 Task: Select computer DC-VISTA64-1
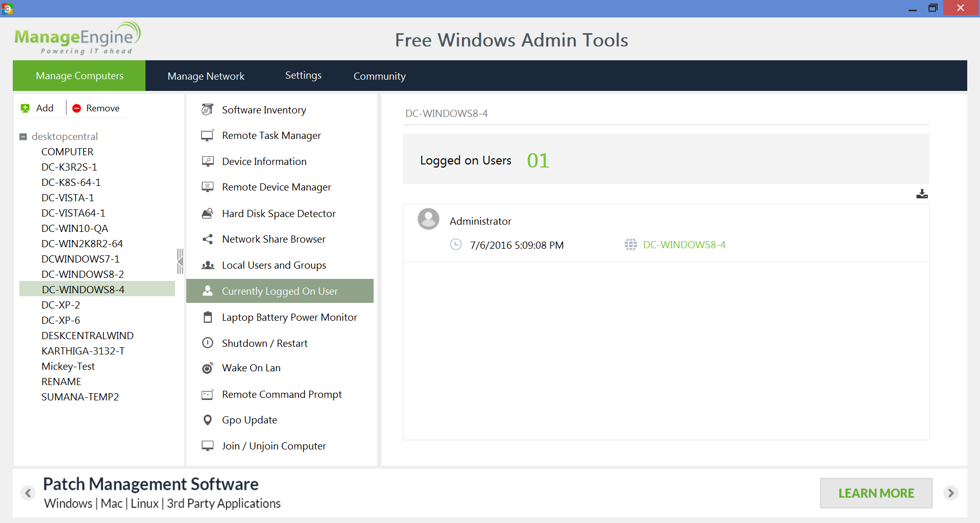pyautogui.click(x=73, y=213)
